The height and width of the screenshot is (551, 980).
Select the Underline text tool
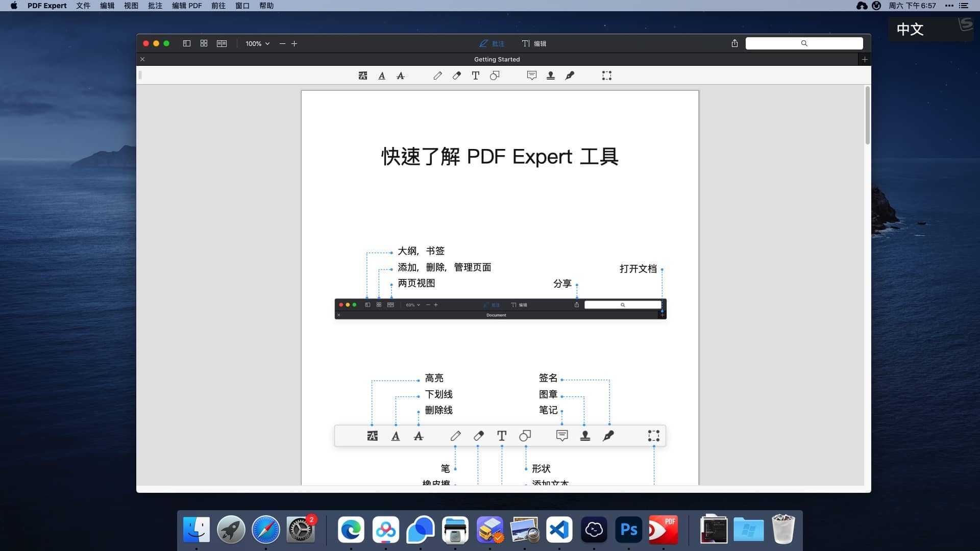pos(382,76)
